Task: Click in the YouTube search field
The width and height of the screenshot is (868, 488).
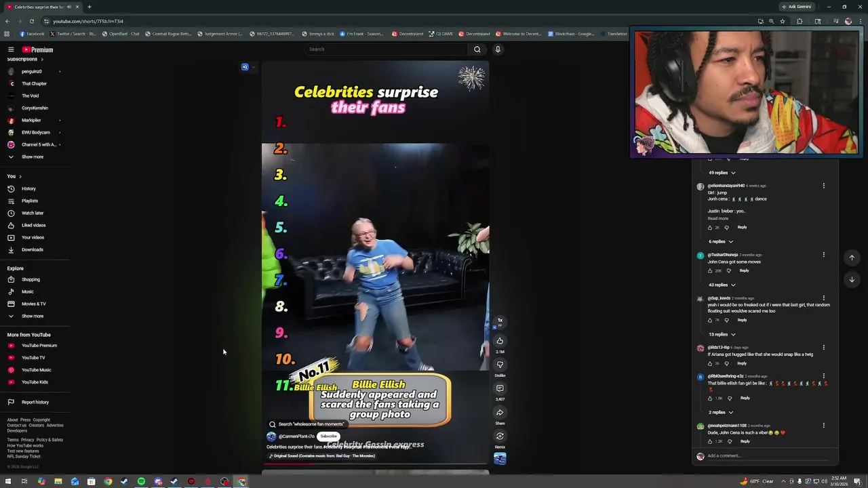Action: [x=387, y=49]
